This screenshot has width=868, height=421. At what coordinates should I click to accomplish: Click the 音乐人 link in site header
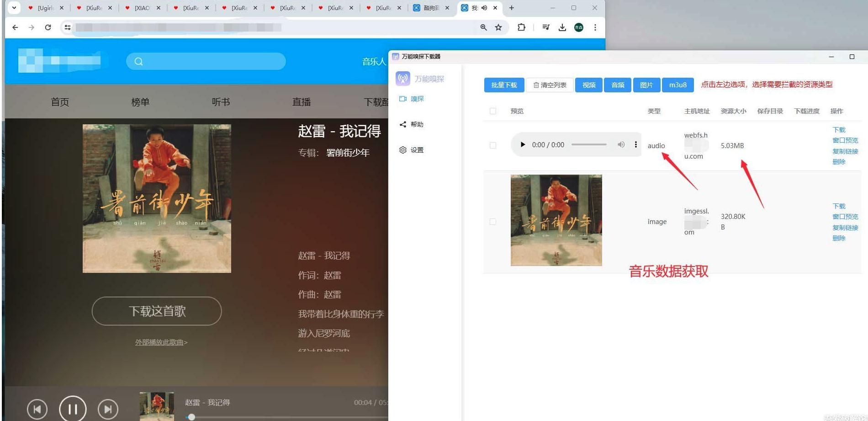click(x=374, y=61)
